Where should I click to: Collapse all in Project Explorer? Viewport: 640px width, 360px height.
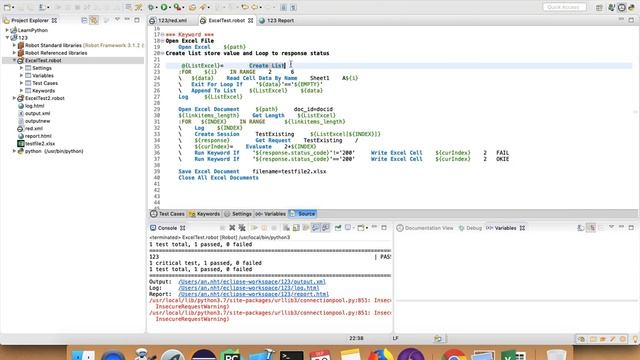[x=84, y=20]
